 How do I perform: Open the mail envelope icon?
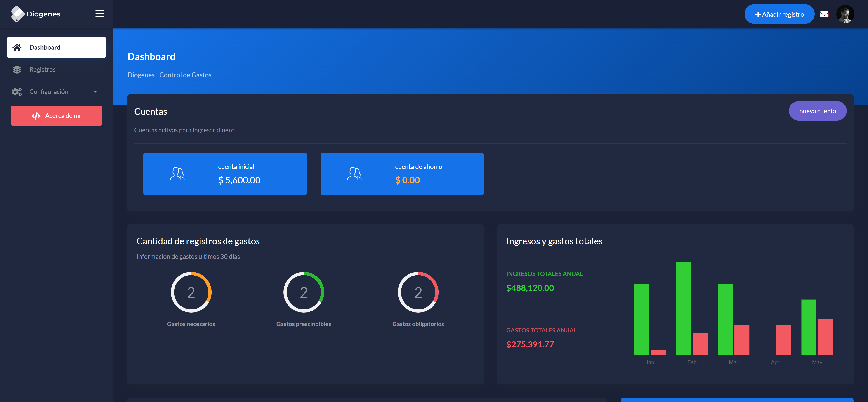click(x=824, y=14)
